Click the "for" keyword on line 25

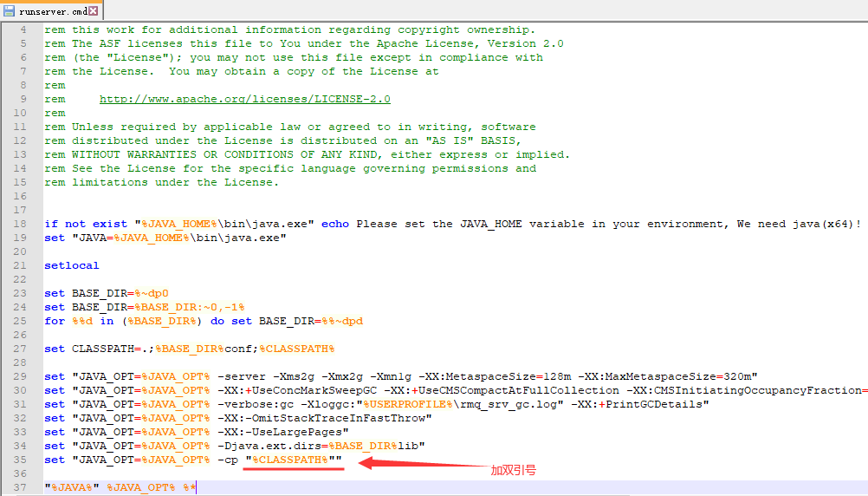click(x=55, y=321)
